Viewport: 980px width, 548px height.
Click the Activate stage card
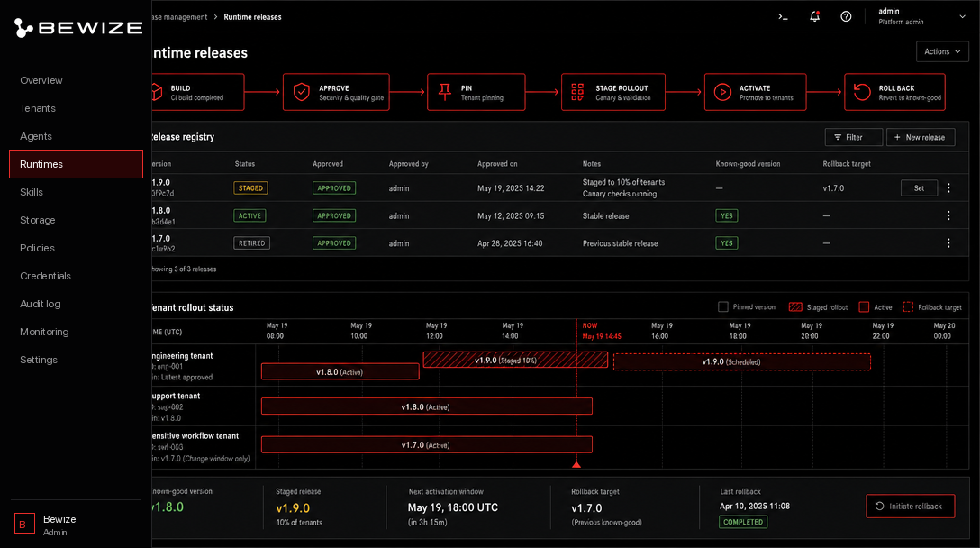(755, 92)
